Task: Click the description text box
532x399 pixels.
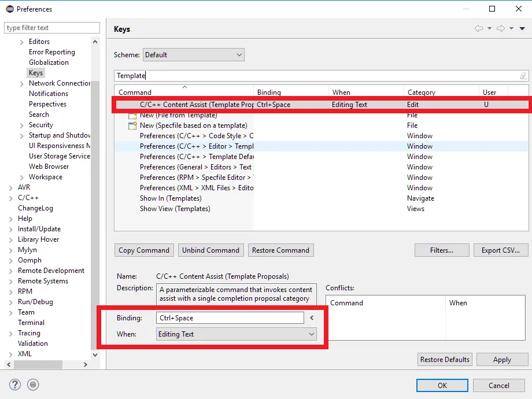Action: tap(236, 294)
